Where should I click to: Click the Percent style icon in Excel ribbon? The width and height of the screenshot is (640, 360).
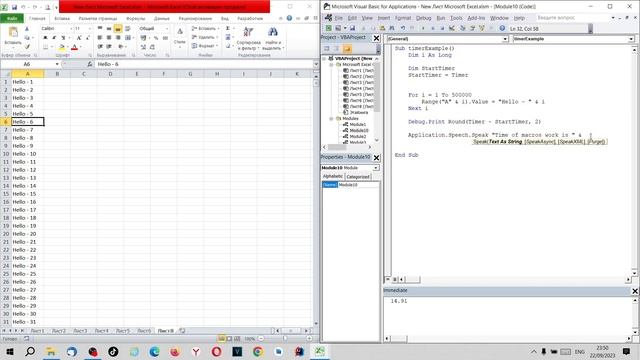click(x=156, y=38)
